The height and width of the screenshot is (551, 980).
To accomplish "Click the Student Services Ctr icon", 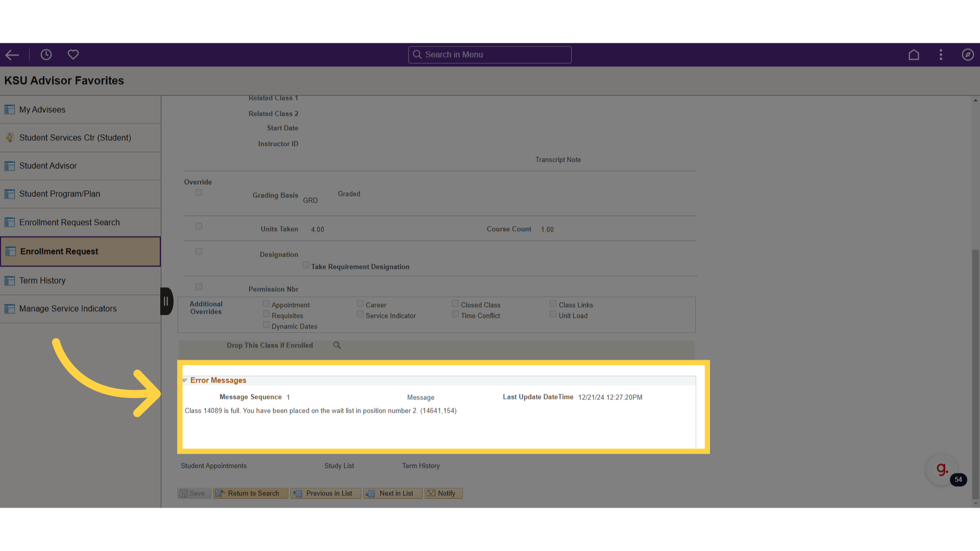I will coord(10,138).
